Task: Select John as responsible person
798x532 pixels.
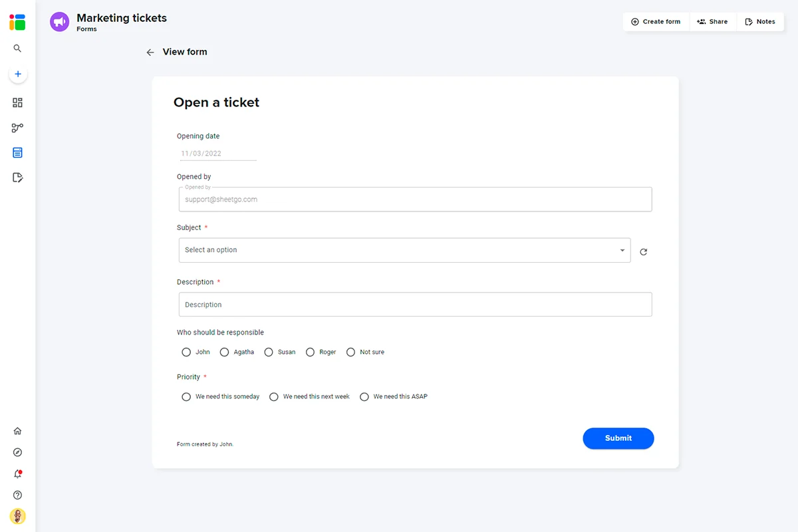Action: (186, 352)
